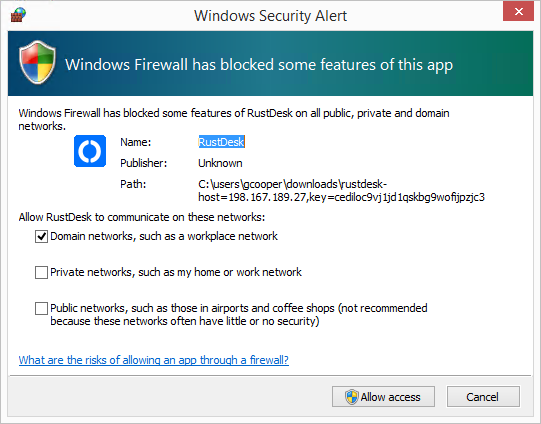Click the RustDesk app icon
This screenshot has width=541, height=424.
point(90,151)
